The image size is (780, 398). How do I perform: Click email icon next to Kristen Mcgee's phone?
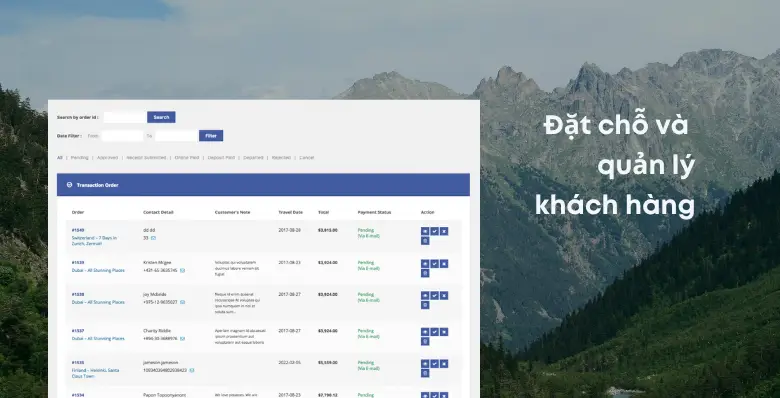(183, 271)
